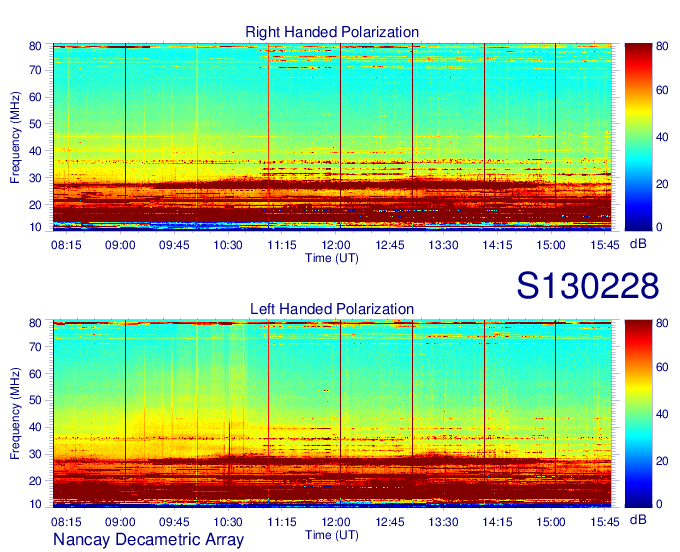Click the 20 MHz tick label on the bottom plot

coord(35,481)
